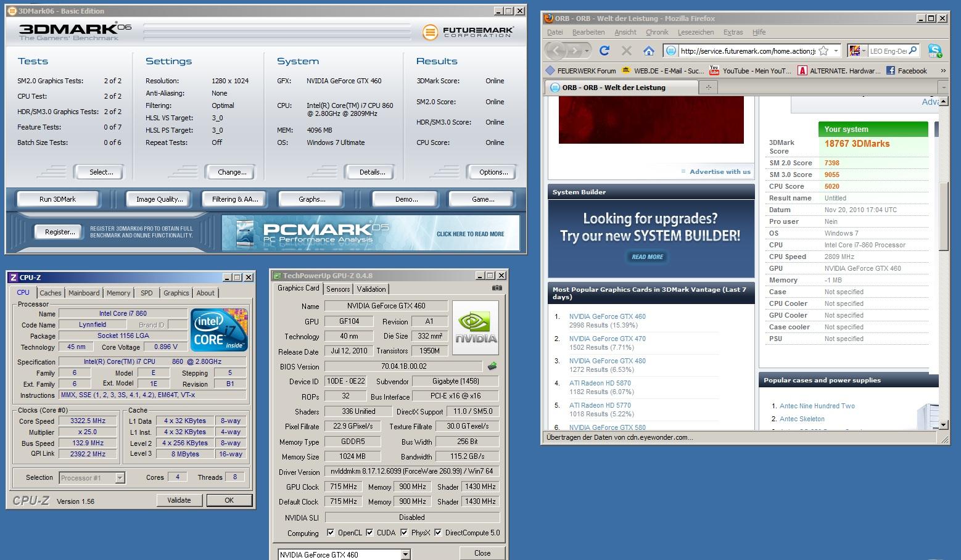Switch to Caches tab in CPU-Z
Image resolution: width=961 pixels, height=560 pixels.
pyautogui.click(x=50, y=293)
